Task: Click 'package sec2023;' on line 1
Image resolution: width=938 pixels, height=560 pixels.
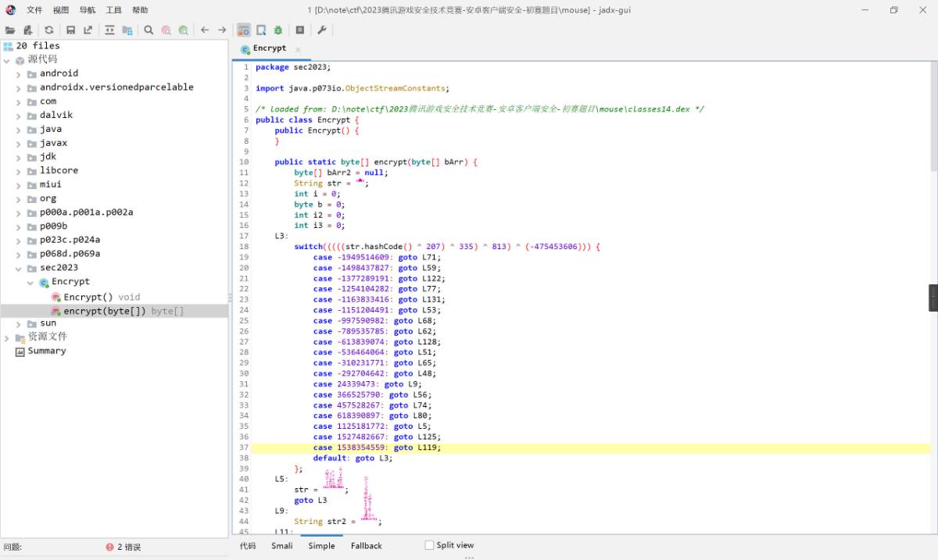Action: click(x=293, y=67)
